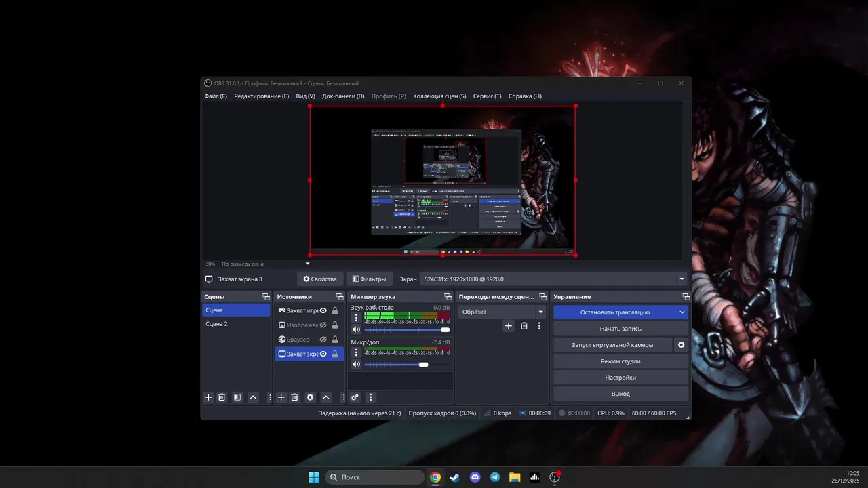The width and height of the screenshot is (868, 488).
Task: Open Chrome from the taskbar
Action: [435, 477]
